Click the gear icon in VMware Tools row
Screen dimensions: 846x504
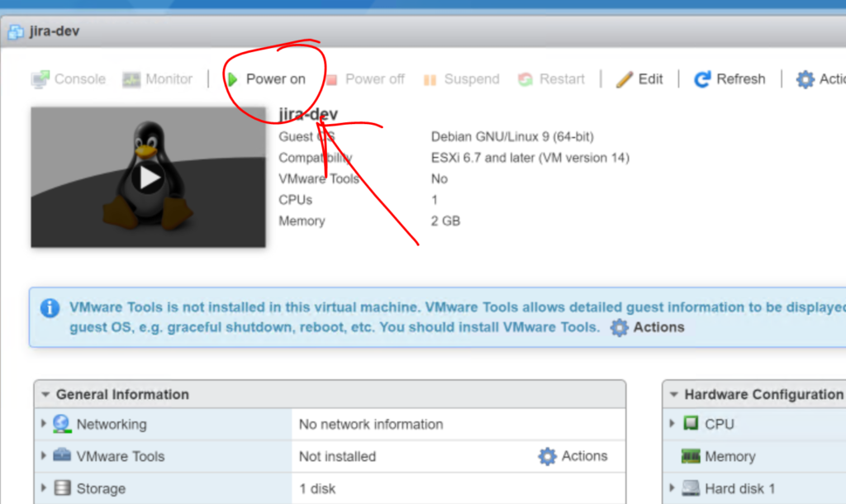[x=547, y=457]
